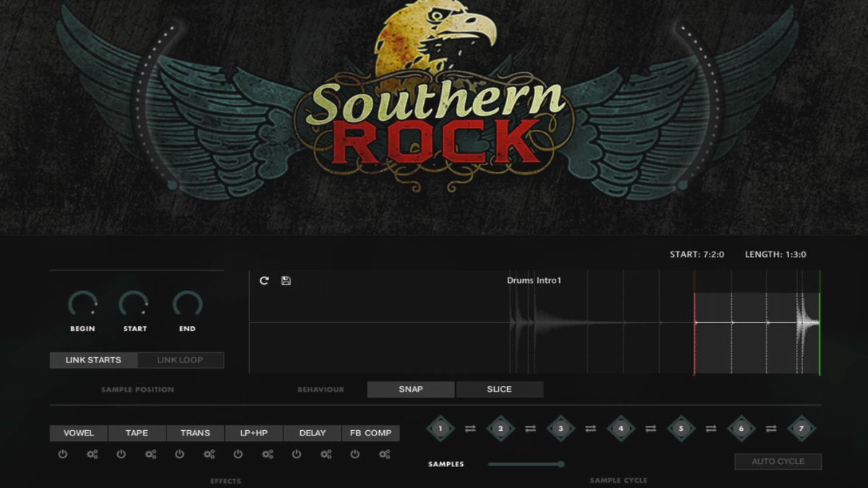Screen dimensions: 868x488
Task: Open the DELAY effect gear settings
Action: pos(325,455)
